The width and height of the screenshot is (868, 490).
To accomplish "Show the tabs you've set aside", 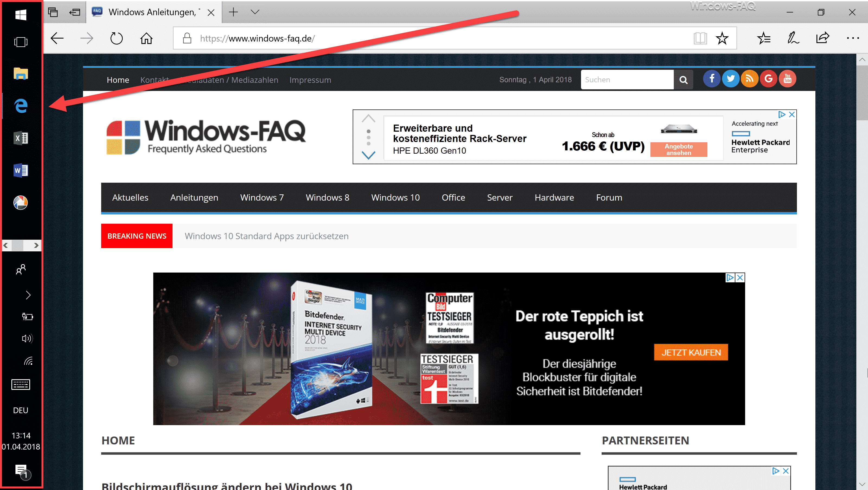I will pyautogui.click(x=53, y=12).
